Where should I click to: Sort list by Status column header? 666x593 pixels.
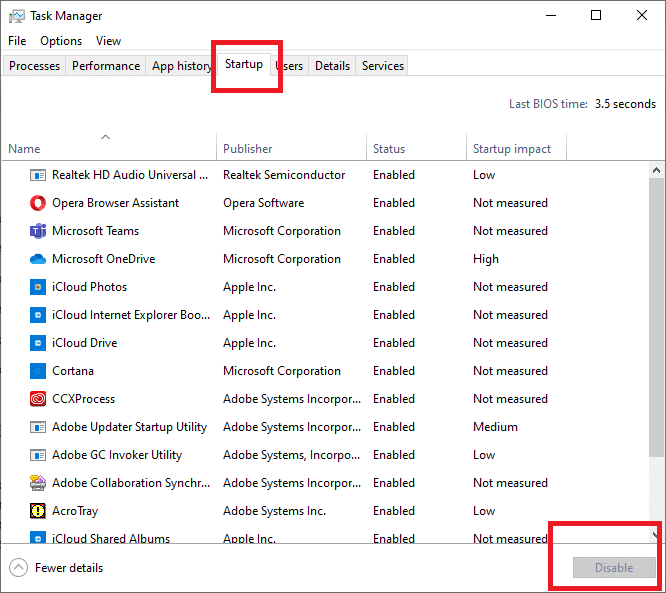pos(417,145)
